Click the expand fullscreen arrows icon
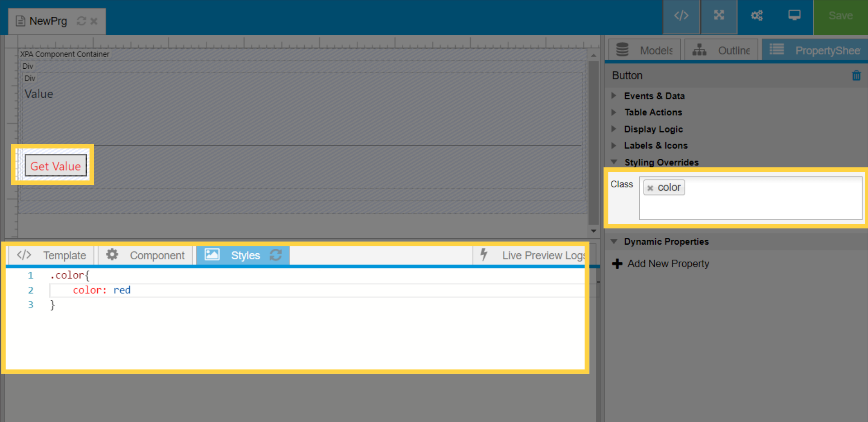Viewport: 868px width, 422px height. [x=719, y=16]
